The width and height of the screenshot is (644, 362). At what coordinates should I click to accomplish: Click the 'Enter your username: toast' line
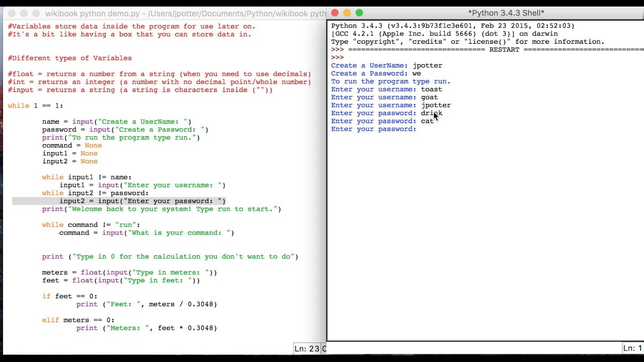(386, 89)
